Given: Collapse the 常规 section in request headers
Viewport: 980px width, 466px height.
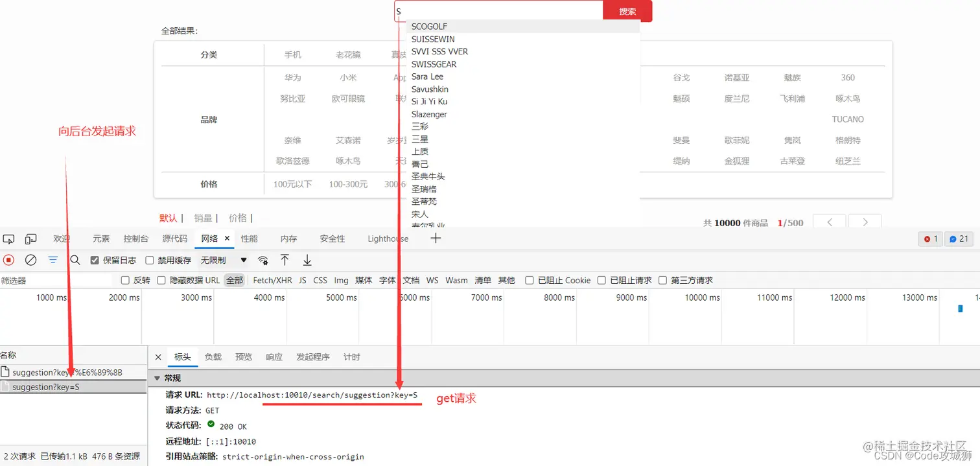Looking at the screenshot, I should (x=157, y=378).
